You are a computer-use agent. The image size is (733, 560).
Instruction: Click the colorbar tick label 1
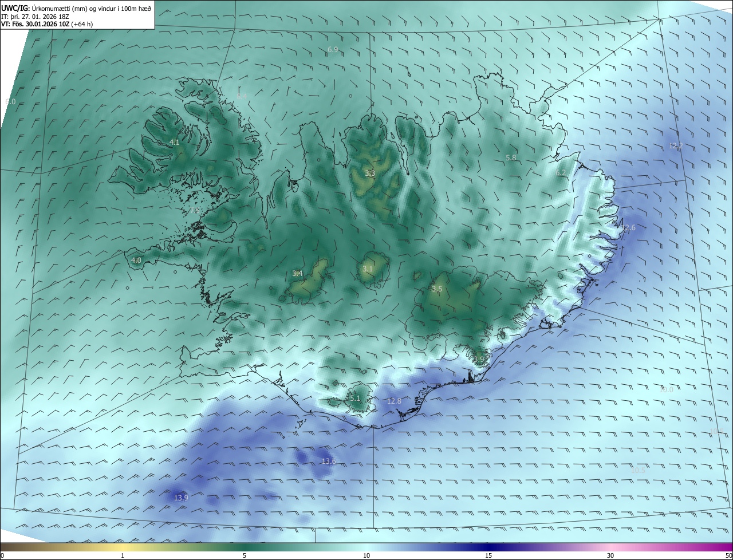pyautogui.click(x=123, y=556)
